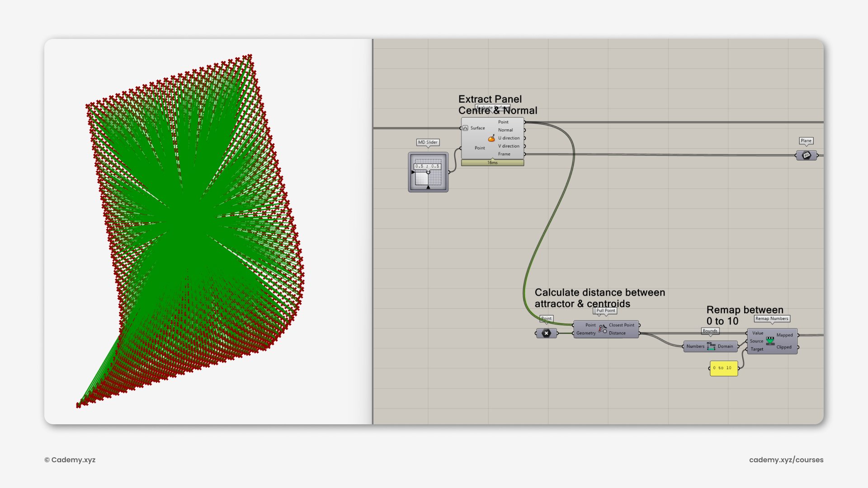Click the 0.5 ; 0.5 value readout

(427, 166)
